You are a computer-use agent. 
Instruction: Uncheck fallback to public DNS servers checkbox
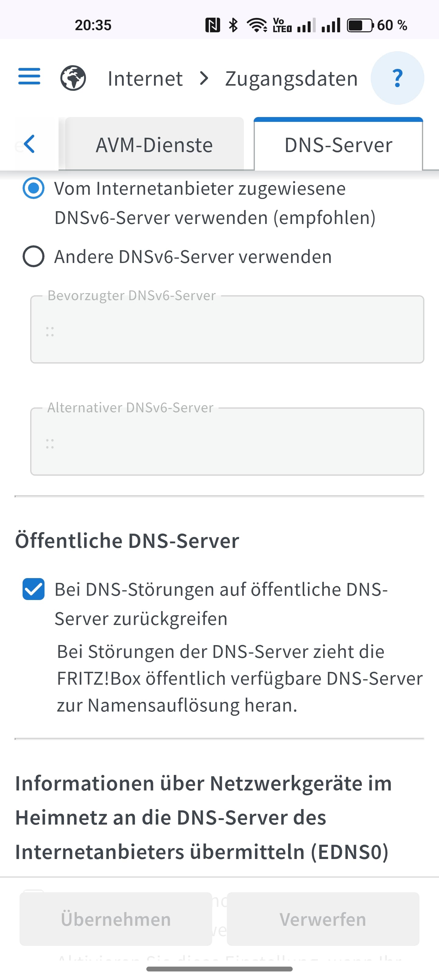pos(34,589)
